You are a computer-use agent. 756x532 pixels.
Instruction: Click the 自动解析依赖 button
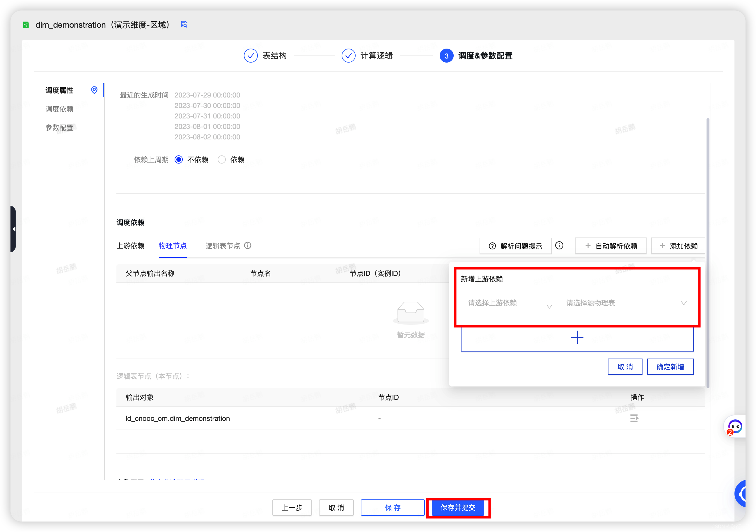611,246
